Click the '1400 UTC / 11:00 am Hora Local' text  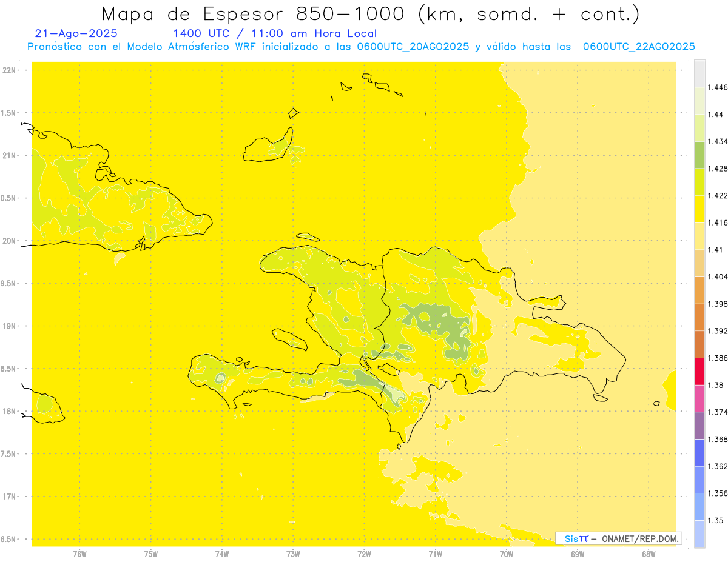275,33
